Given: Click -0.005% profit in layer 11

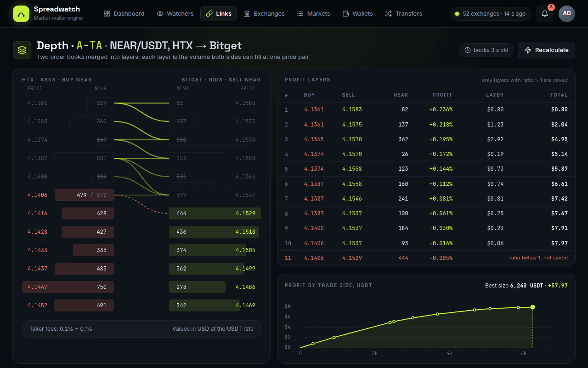Looking at the screenshot, I should [441, 258].
